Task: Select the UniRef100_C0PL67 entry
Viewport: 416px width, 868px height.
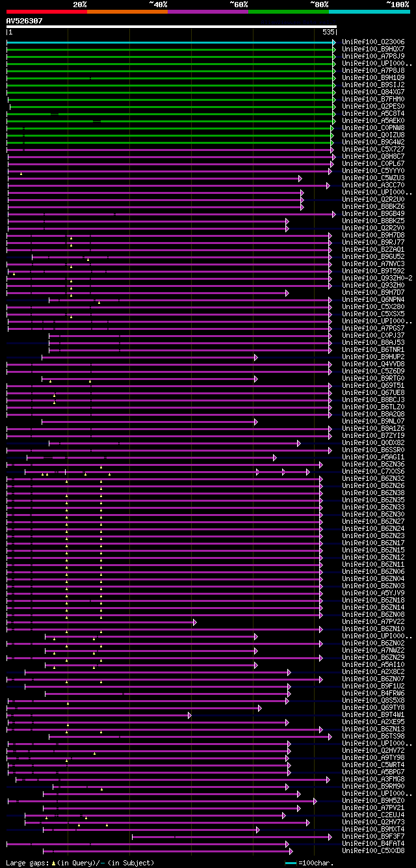Action: (372, 163)
